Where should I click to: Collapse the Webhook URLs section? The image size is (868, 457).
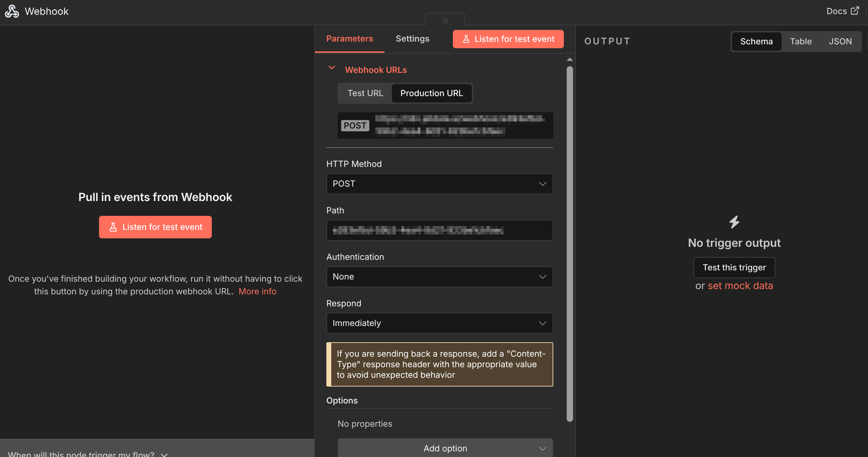point(331,68)
